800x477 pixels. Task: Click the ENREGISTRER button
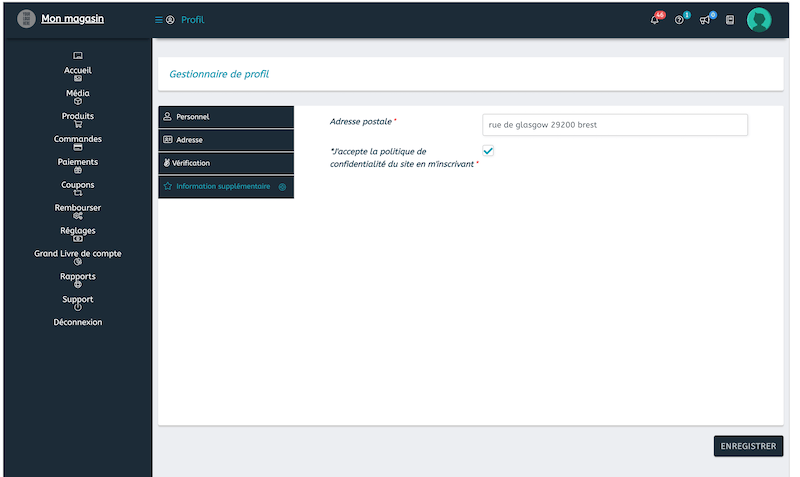click(748, 446)
